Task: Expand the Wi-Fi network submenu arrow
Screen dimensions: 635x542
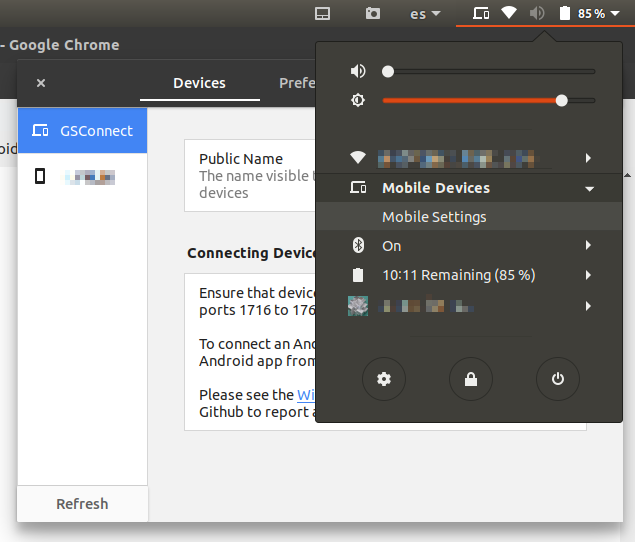Action: click(x=588, y=158)
